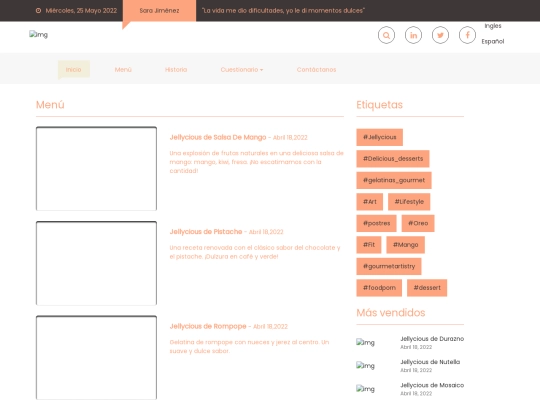Click the #Jellycious tag
The height and width of the screenshot is (405, 540).
coord(380,137)
